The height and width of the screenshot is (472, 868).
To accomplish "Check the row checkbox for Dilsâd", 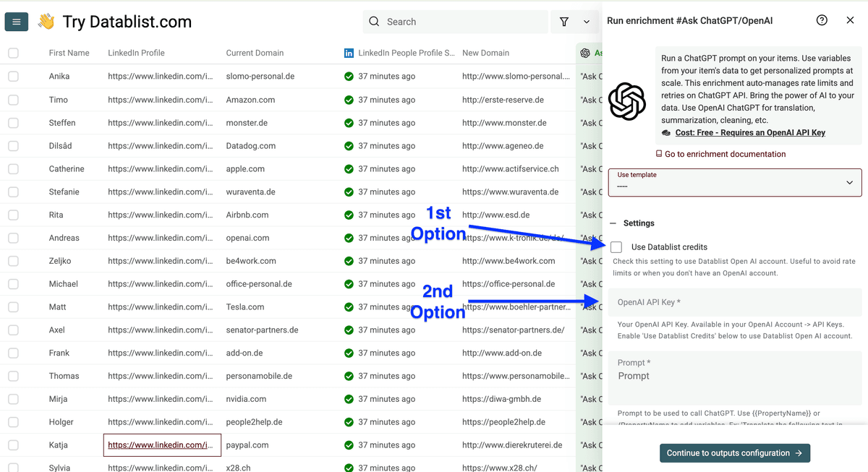I will pyautogui.click(x=13, y=145).
